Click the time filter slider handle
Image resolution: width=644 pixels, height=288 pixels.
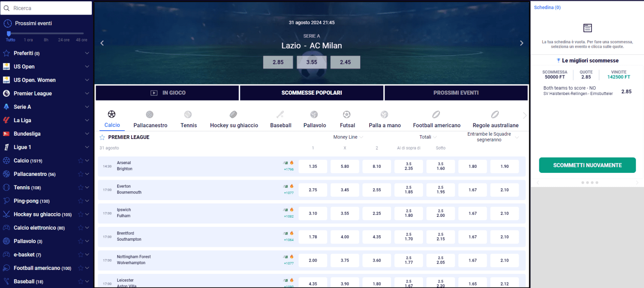point(9,33)
